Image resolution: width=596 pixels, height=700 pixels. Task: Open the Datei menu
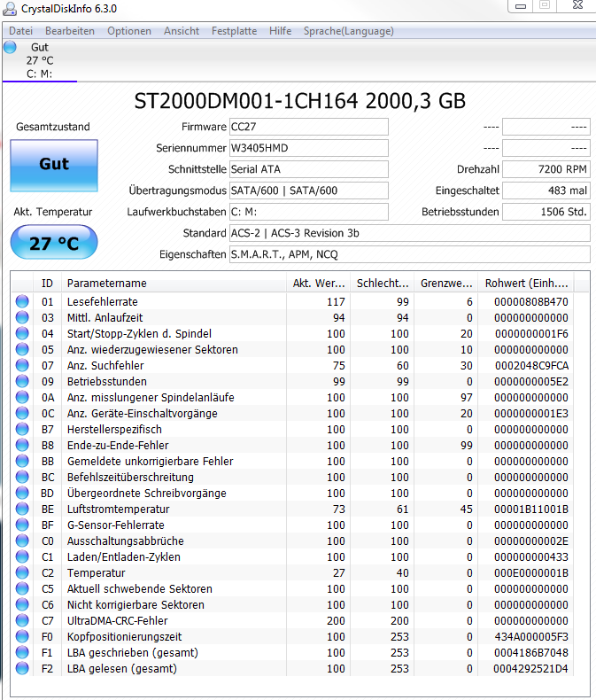click(x=21, y=31)
